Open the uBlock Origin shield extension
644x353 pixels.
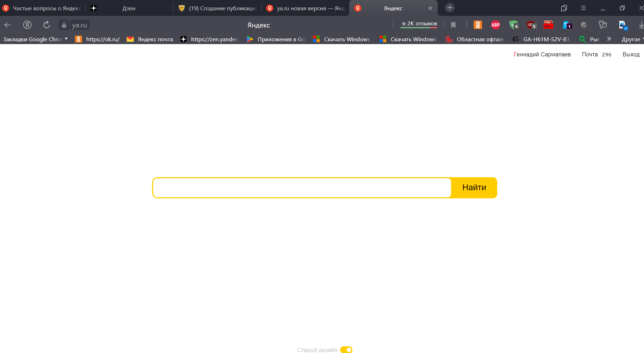[x=531, y=25]
